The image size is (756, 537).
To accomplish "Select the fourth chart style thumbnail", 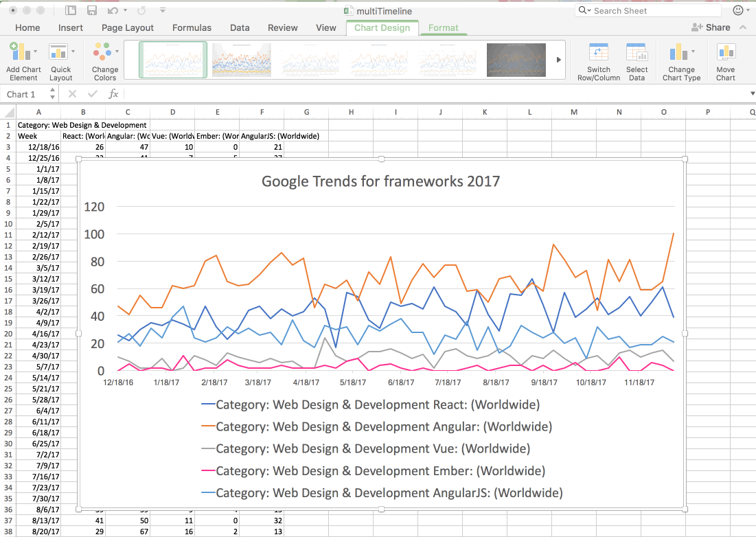I will [x=379, y=60].
